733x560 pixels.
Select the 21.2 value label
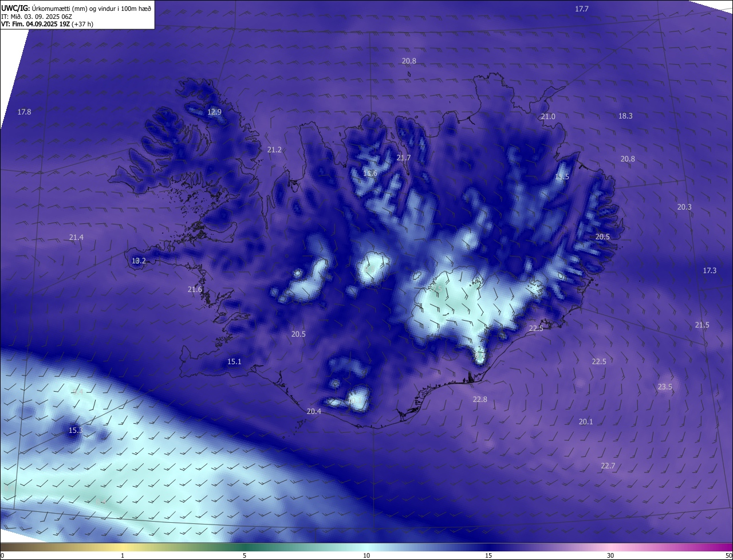(274, 149)
